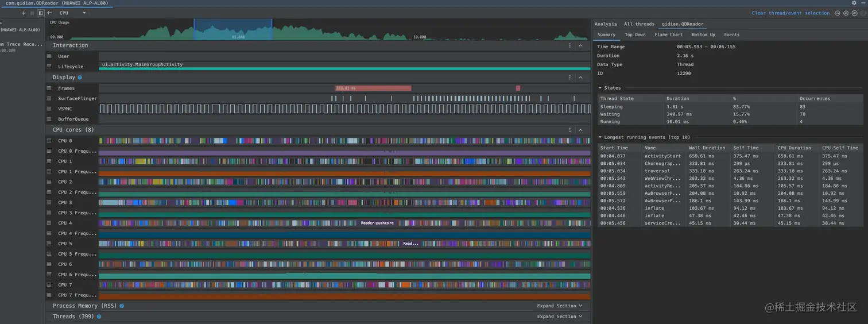The height and width of the screenshot is (324, 868).
Task: Open the Bottom Up sub-tab
Action: tap(703, 34)
